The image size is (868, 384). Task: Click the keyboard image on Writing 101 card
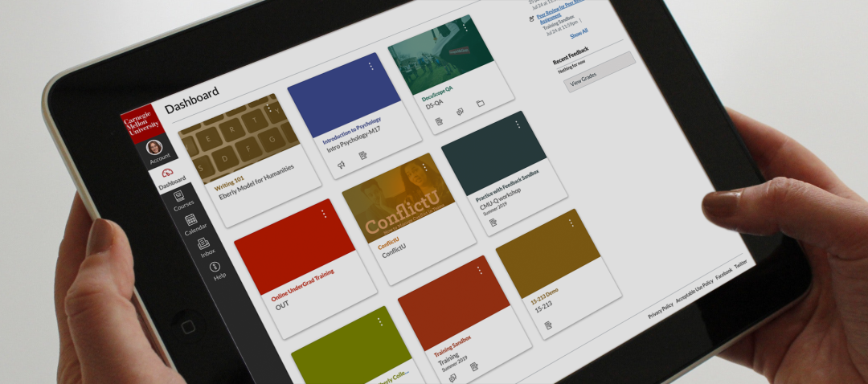pyautogui.click(x=240, y=138)
